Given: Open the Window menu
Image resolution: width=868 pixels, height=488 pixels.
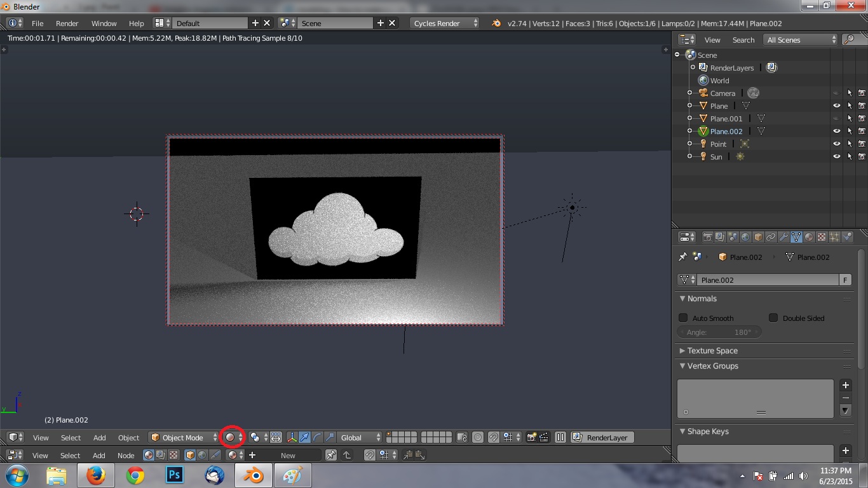Looking at the screenshot, I should click(x=104, y=23).
